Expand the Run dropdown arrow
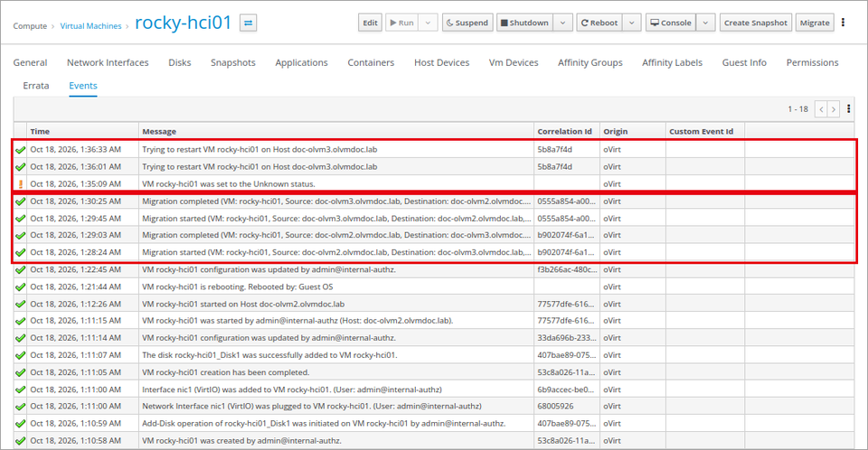Image resolution: width=868 pixels, height=450 pixels. pos(428,23)
